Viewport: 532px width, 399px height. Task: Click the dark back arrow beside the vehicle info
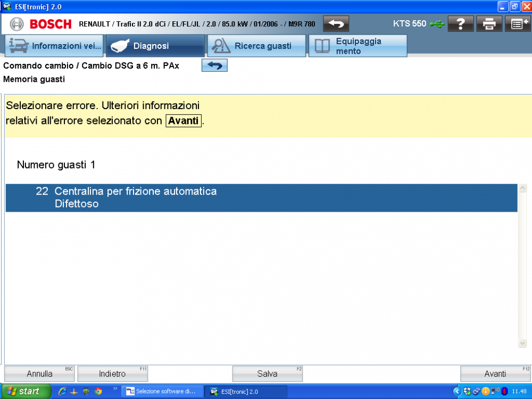pyautogui.click(x=336, y=23)
